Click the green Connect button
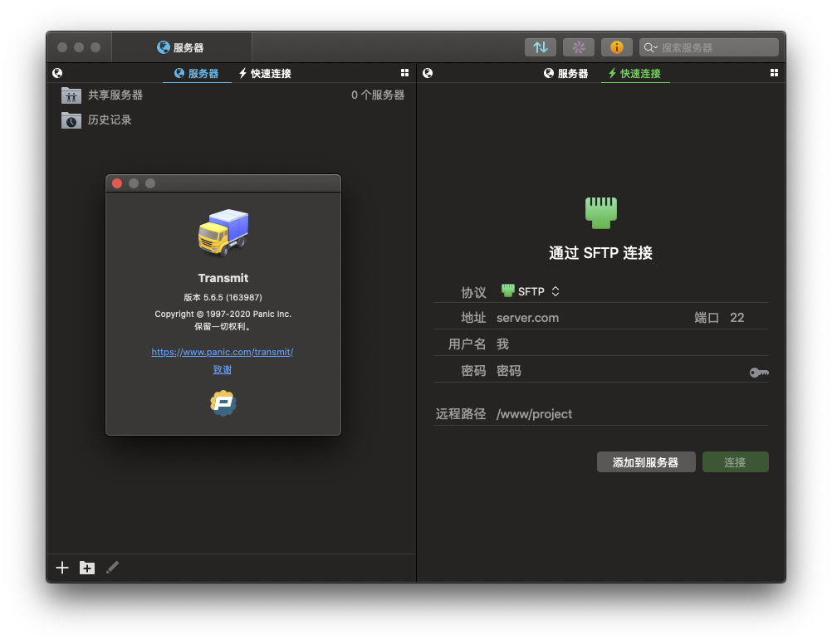832x644 pixels. [736, 462]
